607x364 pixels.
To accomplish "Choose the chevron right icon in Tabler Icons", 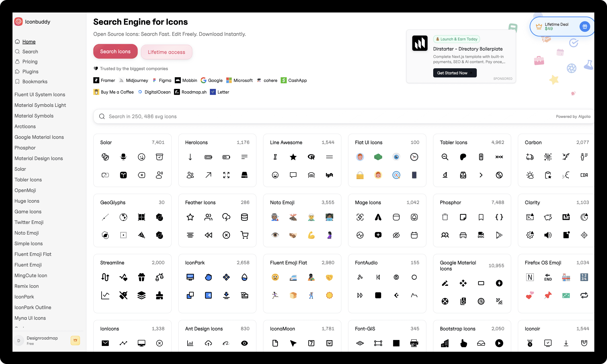I will (481, 175).
